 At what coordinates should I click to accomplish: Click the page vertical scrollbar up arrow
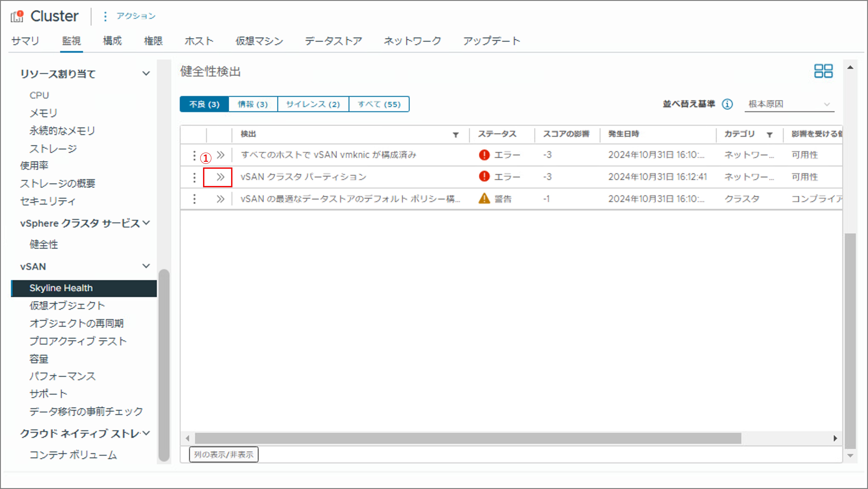tap(850, 67)
